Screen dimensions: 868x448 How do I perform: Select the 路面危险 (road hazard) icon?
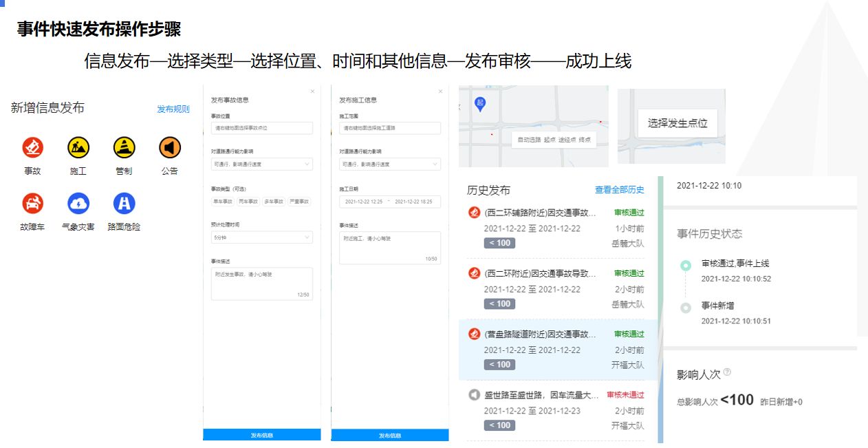pyautogui.click(x=124, y=204)
